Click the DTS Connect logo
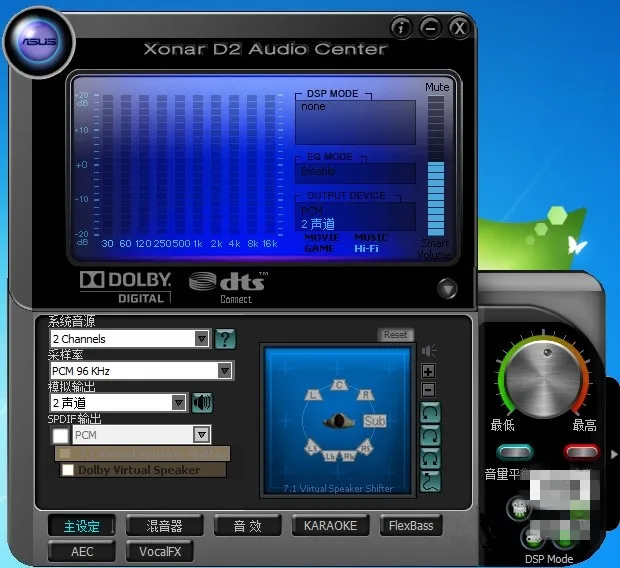Screen dimensions: 620x568 (x=228, y=288)
